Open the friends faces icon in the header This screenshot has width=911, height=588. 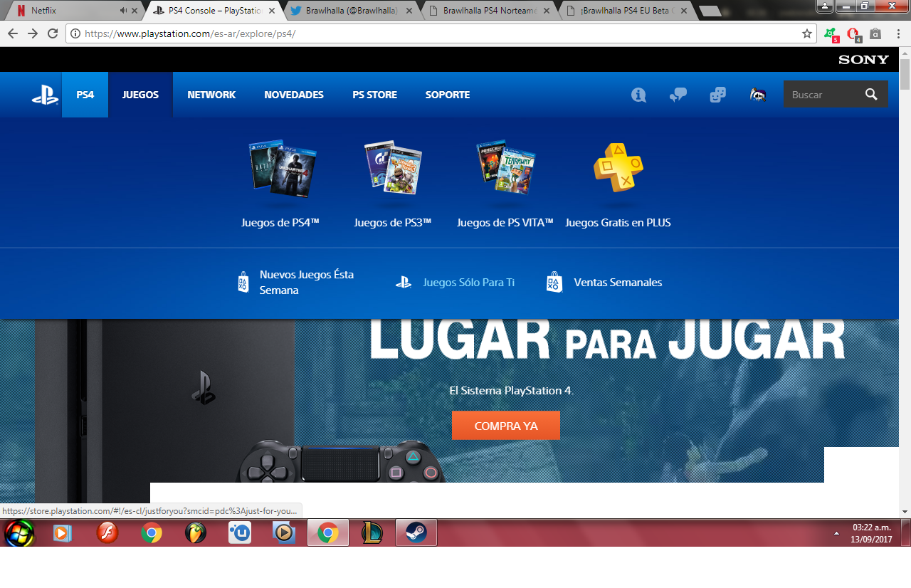tap(718, 95)
